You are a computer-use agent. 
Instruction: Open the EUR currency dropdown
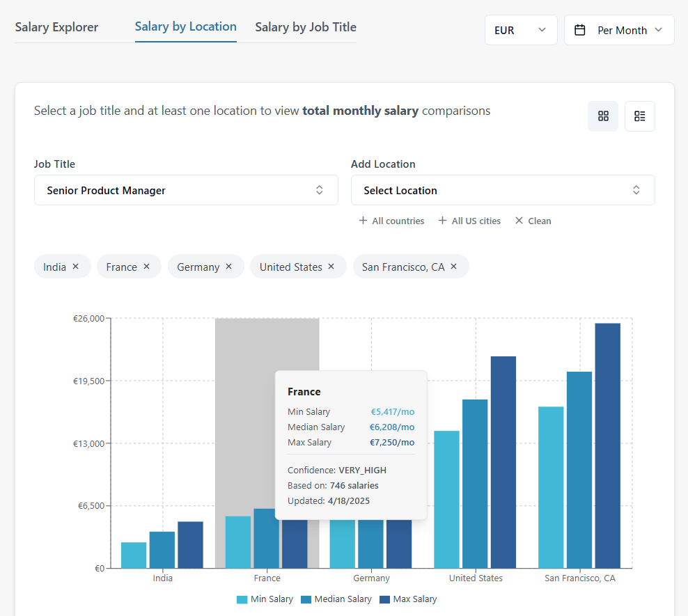tap(521, 30)
